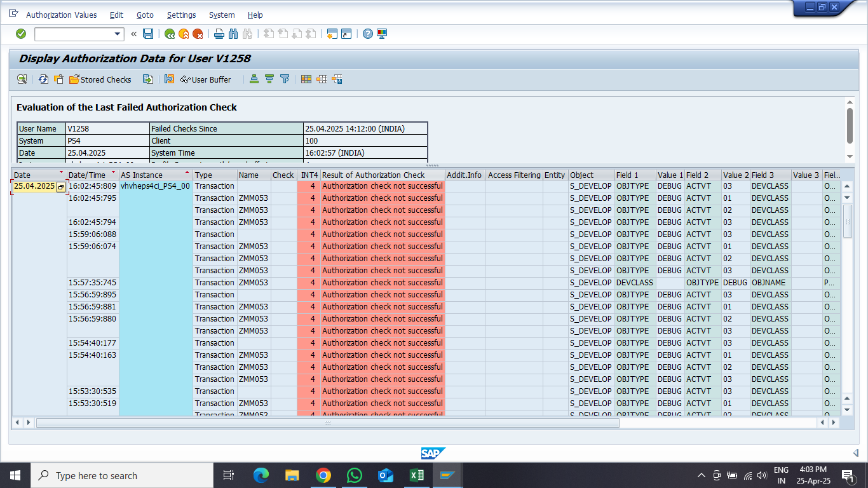Click the Sort Ascending icon
The height and width of the screenshot is (488, 868).
coord(254,79)
